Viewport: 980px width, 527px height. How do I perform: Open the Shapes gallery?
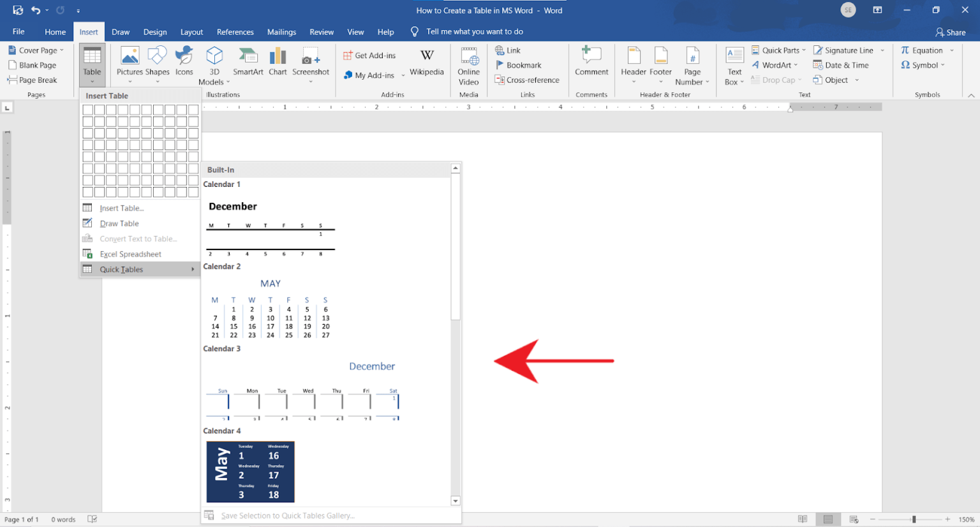tap(157, 65)
